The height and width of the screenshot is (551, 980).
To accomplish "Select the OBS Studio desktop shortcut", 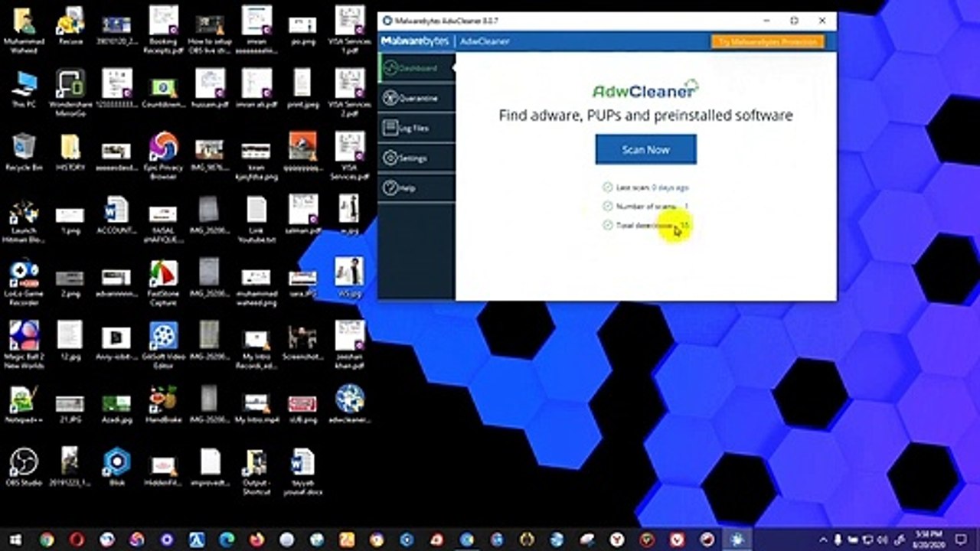I will 24,467.
